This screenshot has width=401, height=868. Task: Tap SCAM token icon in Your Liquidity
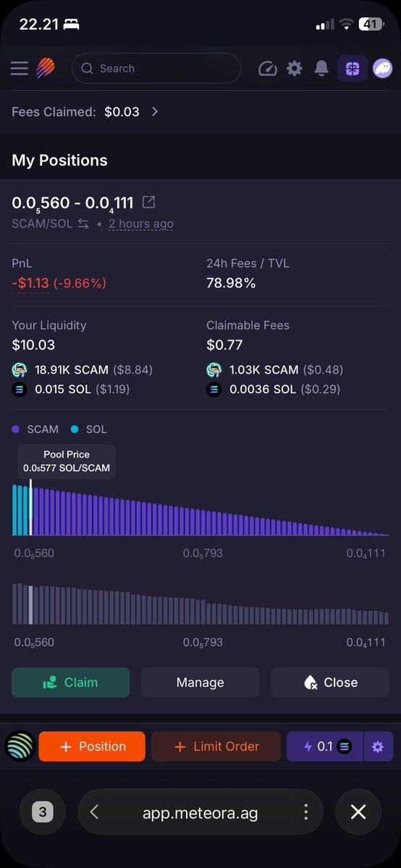(x=20, y=370)
